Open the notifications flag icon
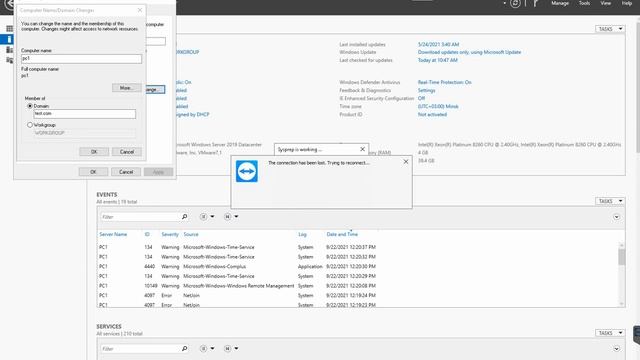640x360 pixels. 535,4
